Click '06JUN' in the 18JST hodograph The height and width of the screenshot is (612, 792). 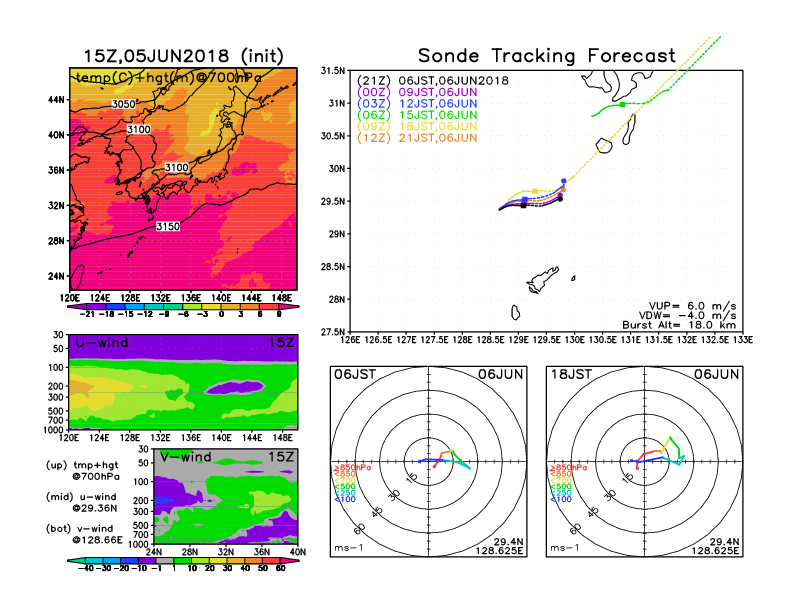tap(717, 375)
